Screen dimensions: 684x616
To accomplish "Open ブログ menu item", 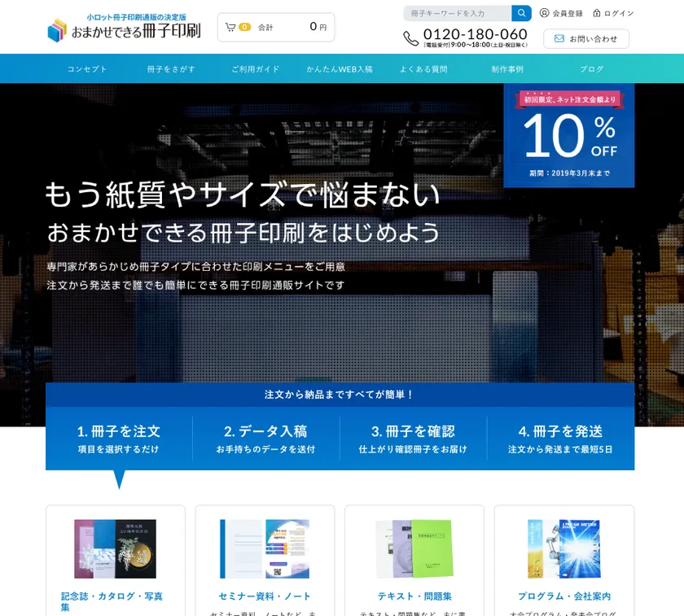I will pyautogui.click(x=591, y=69).
